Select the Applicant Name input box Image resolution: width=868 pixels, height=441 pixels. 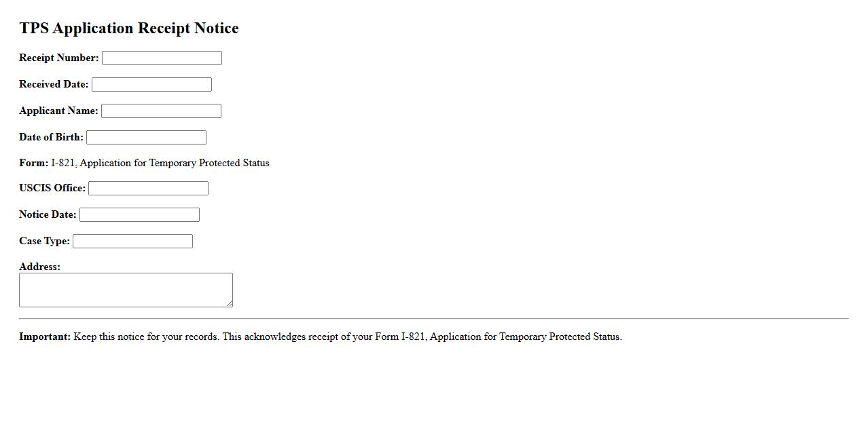coord(161,111)
